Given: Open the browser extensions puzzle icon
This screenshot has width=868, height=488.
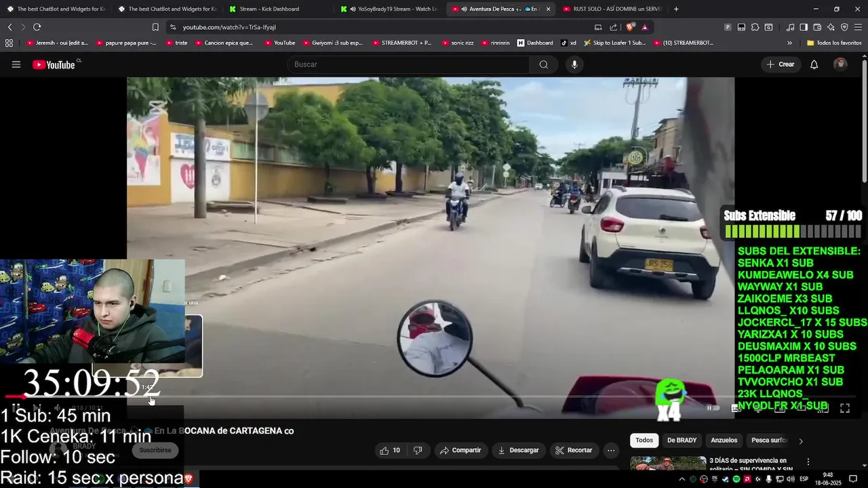Looking at the screenshot, I should point(755,27).
